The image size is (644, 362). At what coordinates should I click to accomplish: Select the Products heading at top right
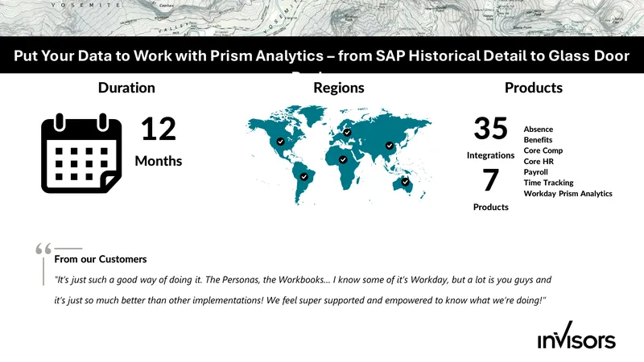click(534, 88)
